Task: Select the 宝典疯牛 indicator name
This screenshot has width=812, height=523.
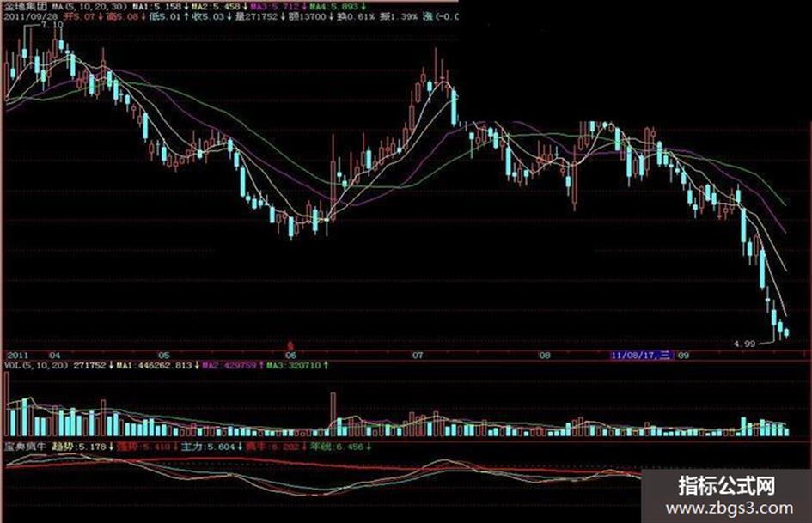Action: pos(26,446)
